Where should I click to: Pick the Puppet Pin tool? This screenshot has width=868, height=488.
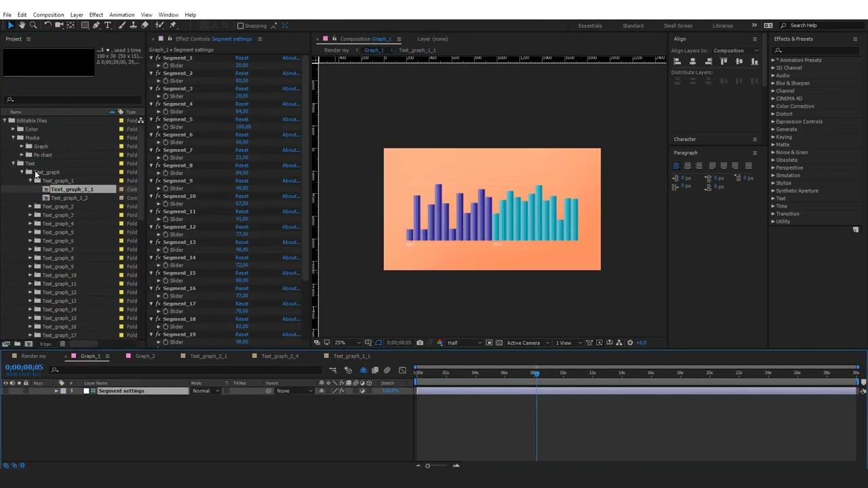173,25
